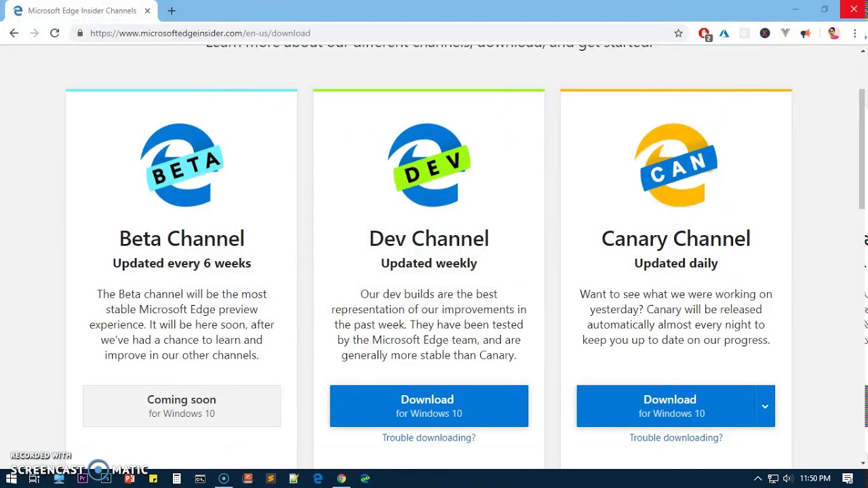
Task: Download the Dev Channel for Windows 10
Action: click(429, 406)
